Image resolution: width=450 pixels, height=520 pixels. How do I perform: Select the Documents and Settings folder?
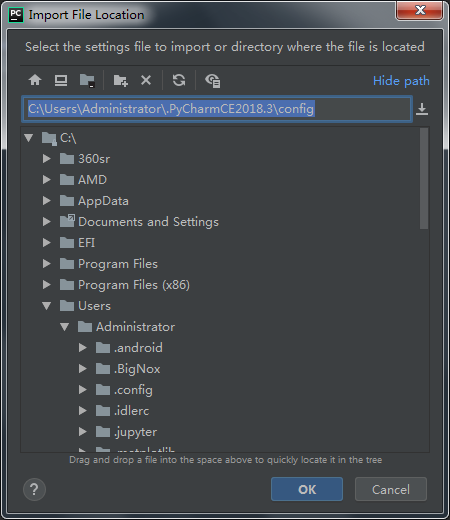coord(148,222)
